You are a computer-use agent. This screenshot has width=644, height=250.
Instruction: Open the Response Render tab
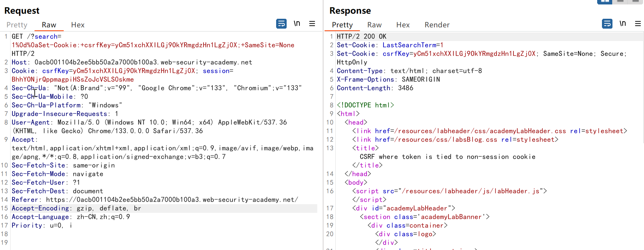click(437, 25)
